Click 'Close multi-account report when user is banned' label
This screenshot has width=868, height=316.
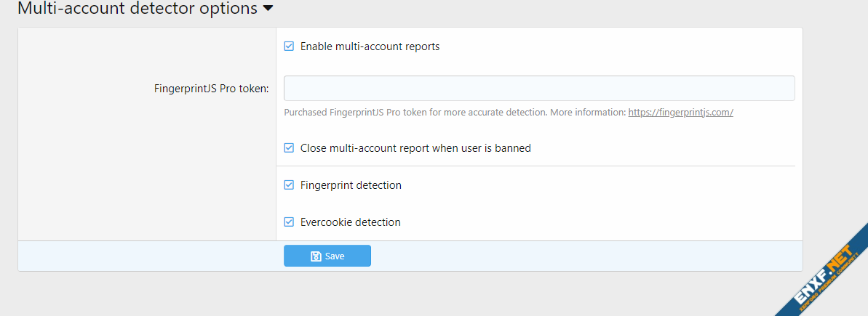coord(415,148)
